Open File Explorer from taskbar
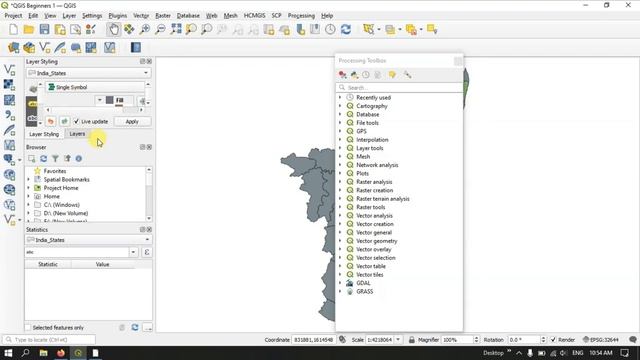640x360 pixels. coord(43,353)
